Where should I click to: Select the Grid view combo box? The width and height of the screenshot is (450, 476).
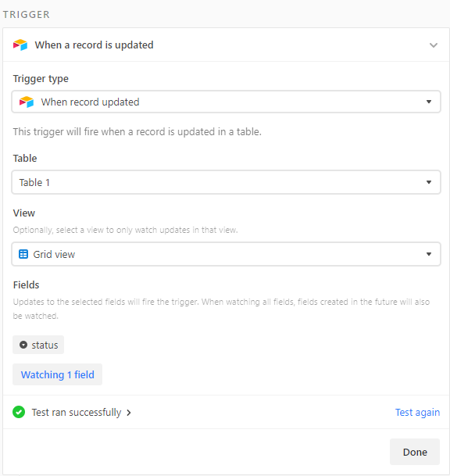(x=226, y=254)
